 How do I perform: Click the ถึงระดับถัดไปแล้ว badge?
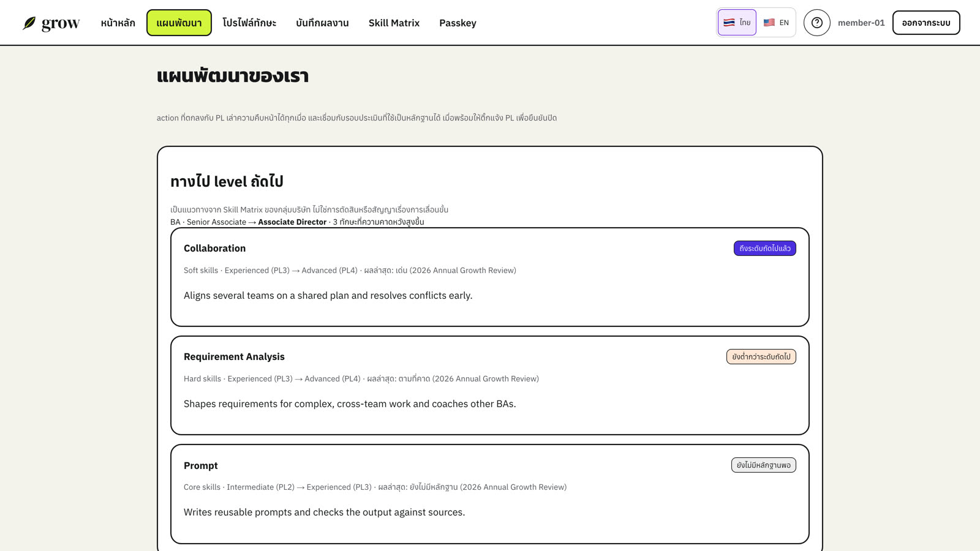(x=765, y=249)
